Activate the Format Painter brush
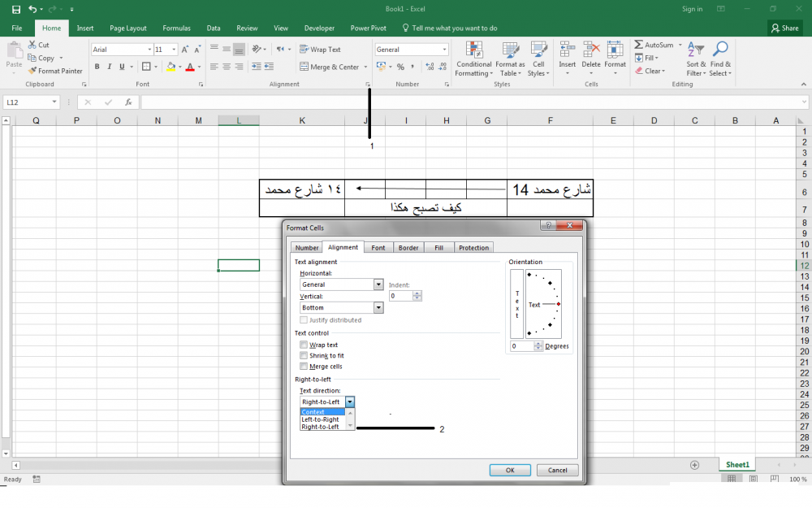Image resolution: width=812 pixels, height=508 pixels. pyautogui.click(x=32, y=71)
